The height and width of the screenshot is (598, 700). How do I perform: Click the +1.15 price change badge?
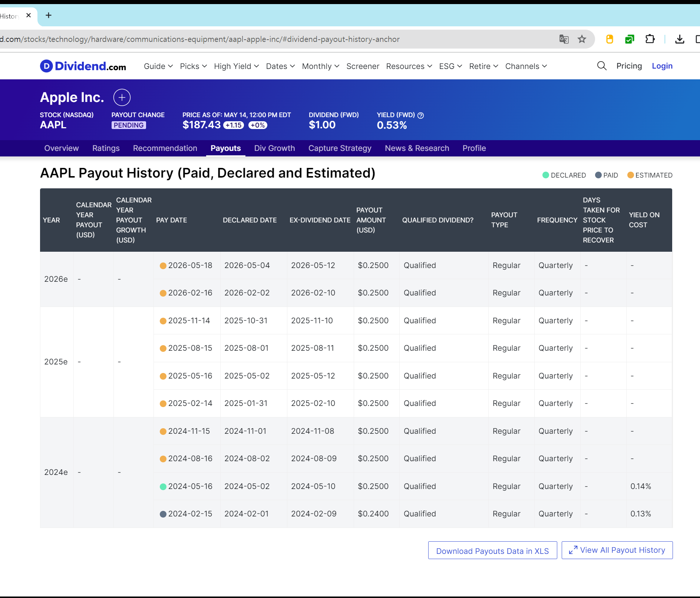coord(234,125)
